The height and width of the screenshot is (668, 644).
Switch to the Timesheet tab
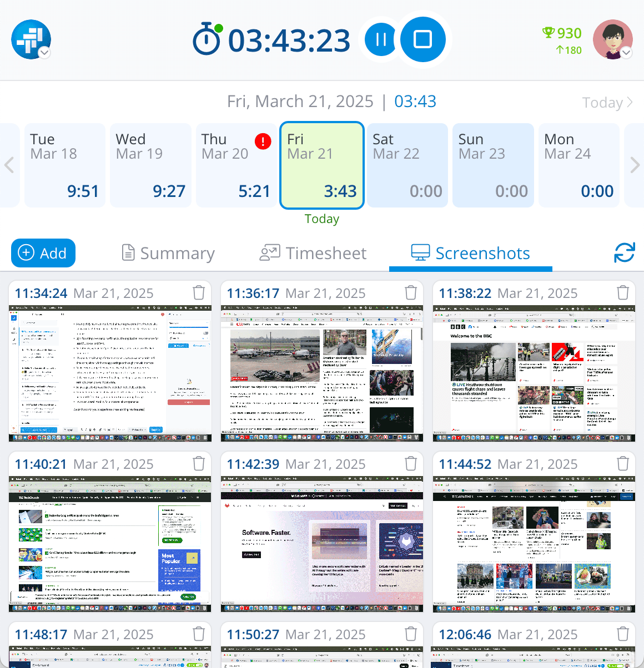313,252
